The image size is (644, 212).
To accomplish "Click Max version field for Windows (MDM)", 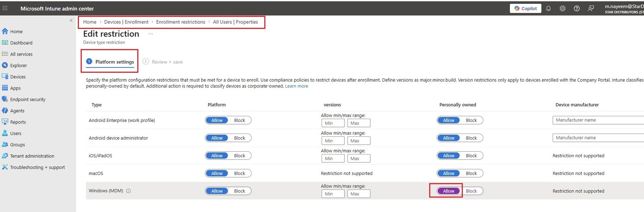I will click(359, 194).
